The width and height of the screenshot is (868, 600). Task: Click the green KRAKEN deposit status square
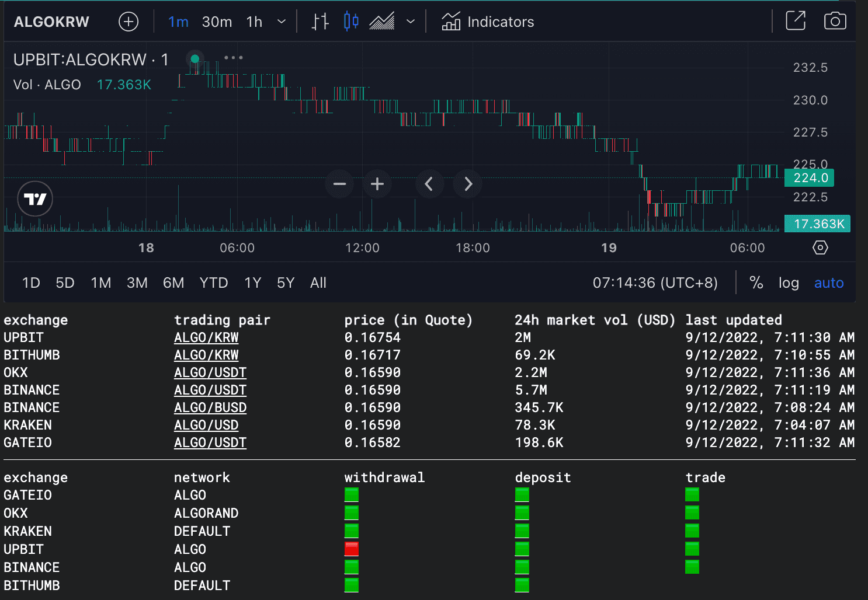522,531
